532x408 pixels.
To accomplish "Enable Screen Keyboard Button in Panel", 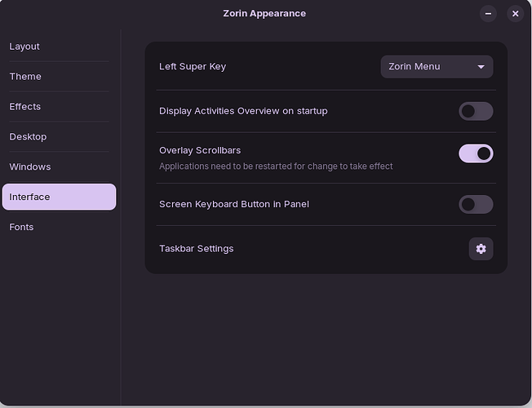I will click(476, 204).
